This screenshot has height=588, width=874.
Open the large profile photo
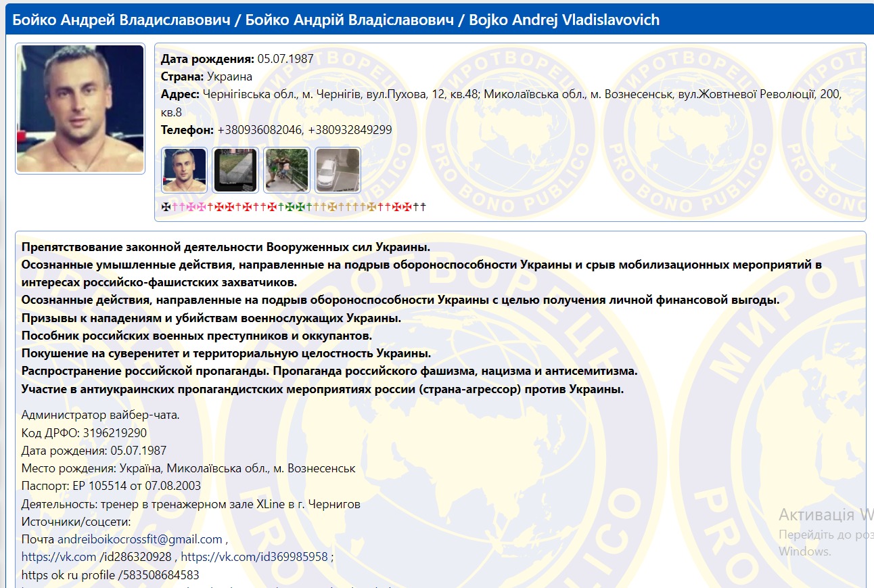(x=80, y=109)
